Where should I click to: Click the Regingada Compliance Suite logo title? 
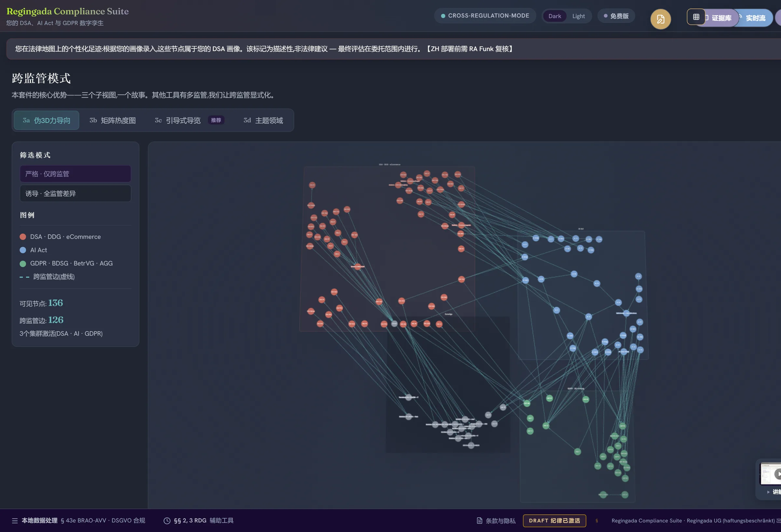pyautogui.click(x=68, y=11)
